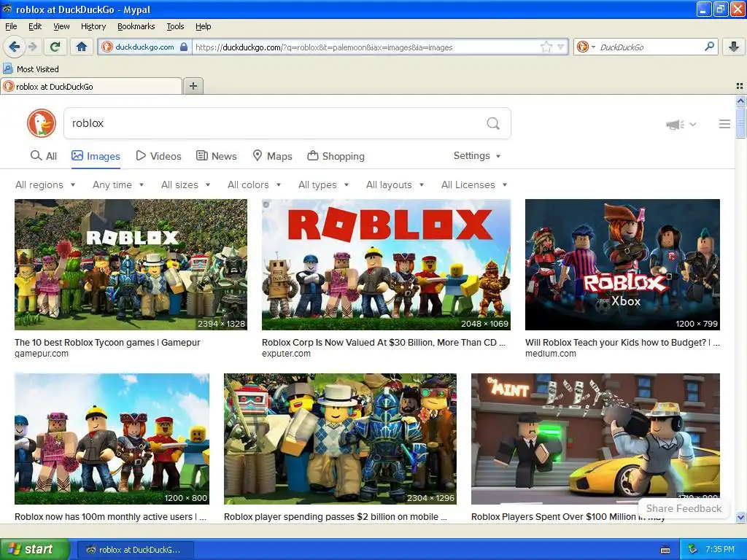
Task: Go forward with the Forward arrow
Action: pos(32,47)
